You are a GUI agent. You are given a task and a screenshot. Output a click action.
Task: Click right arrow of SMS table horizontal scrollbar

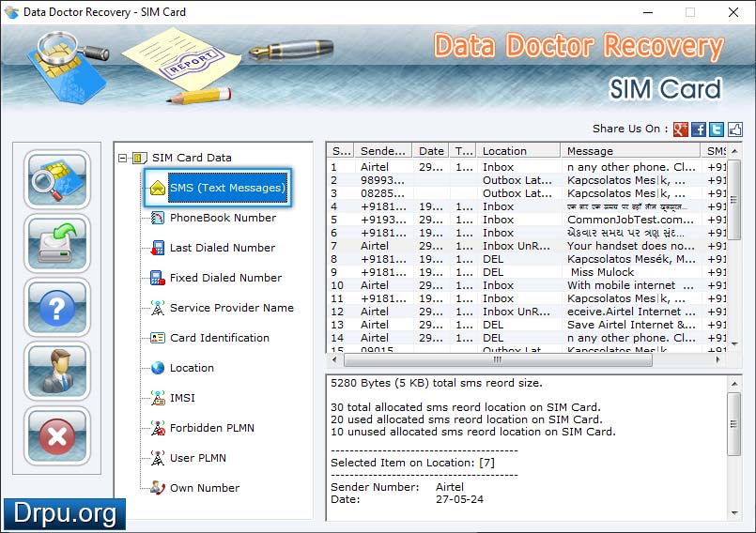[x=717, y=359]
